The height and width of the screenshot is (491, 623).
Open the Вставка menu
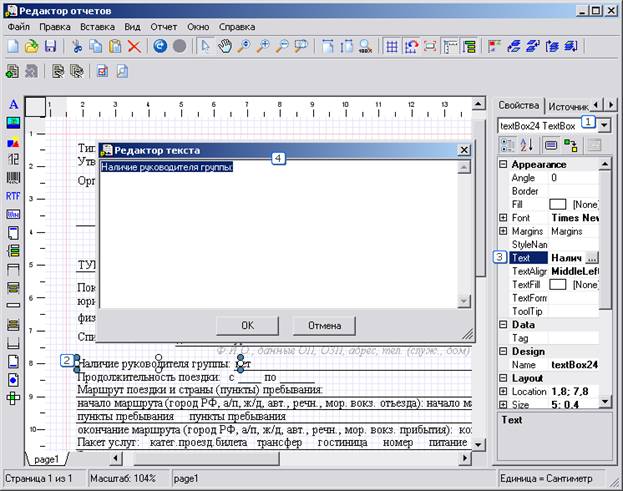click(97, 27)
